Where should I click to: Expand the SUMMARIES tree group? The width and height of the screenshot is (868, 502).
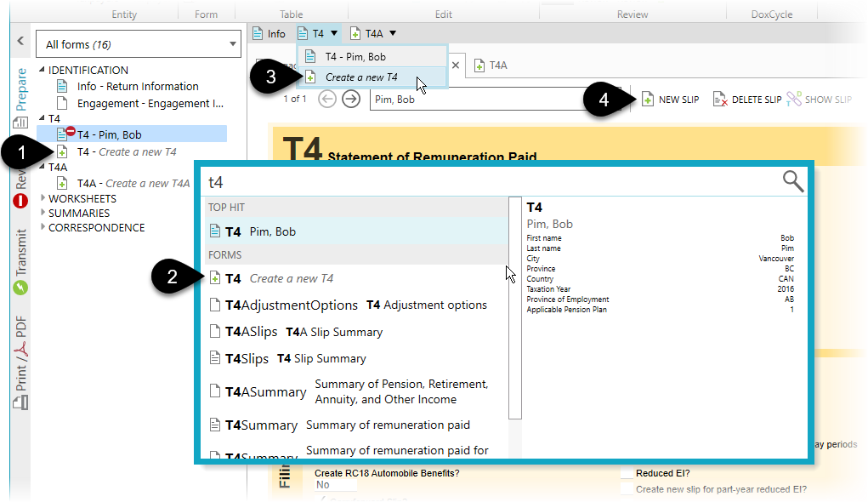[43, 212]
